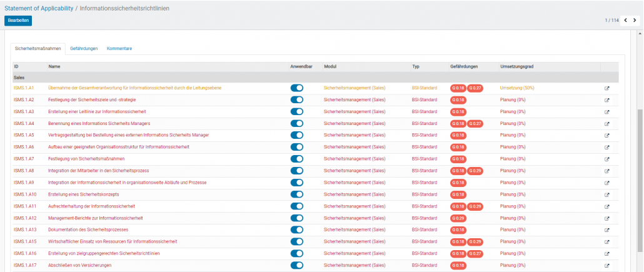The width and height of the screenshot is (644, 272).
Task: Open ISMS.1.A10 details via external link icon
Action: pyautogui.click(x=606, y=194)
